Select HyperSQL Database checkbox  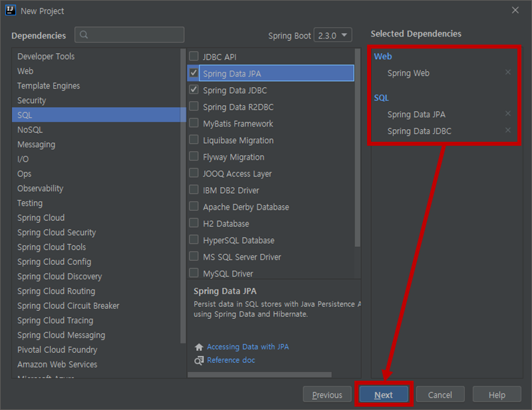click(194, 239)
